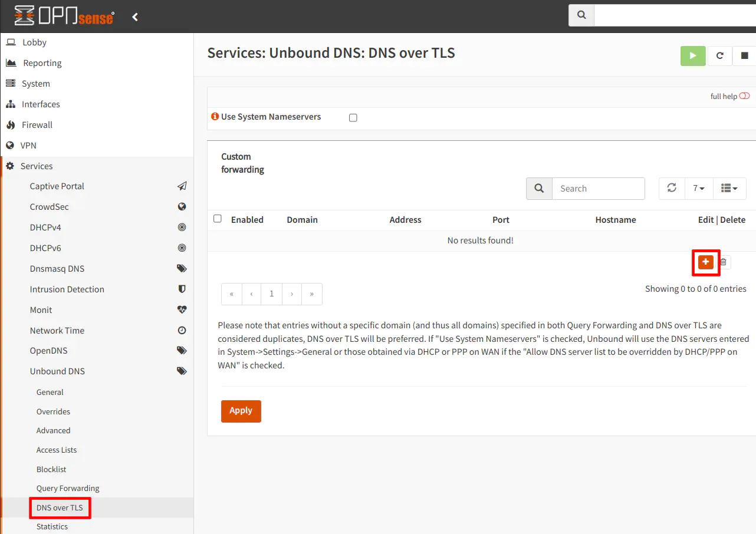Click the search magnifier in top bar
This screenshot has height=534, width=756.
581,15
